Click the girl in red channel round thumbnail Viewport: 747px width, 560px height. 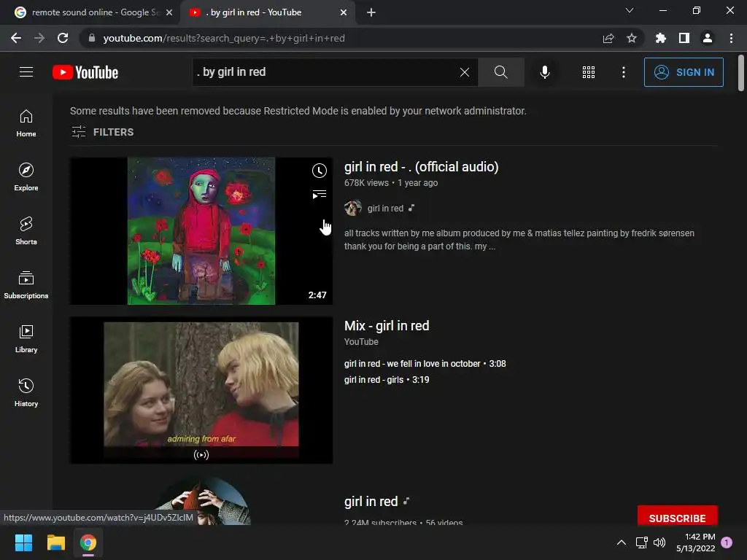(201, 501)
